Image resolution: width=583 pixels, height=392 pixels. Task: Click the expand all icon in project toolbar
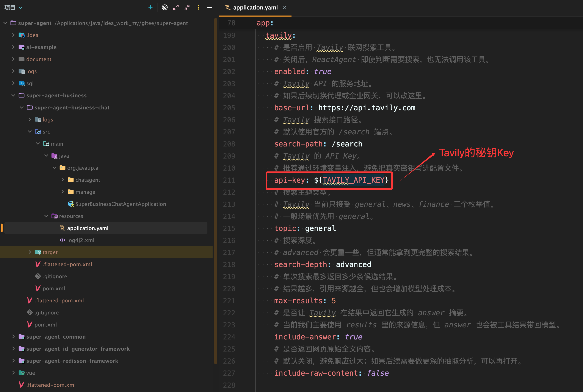coord(176,8)
